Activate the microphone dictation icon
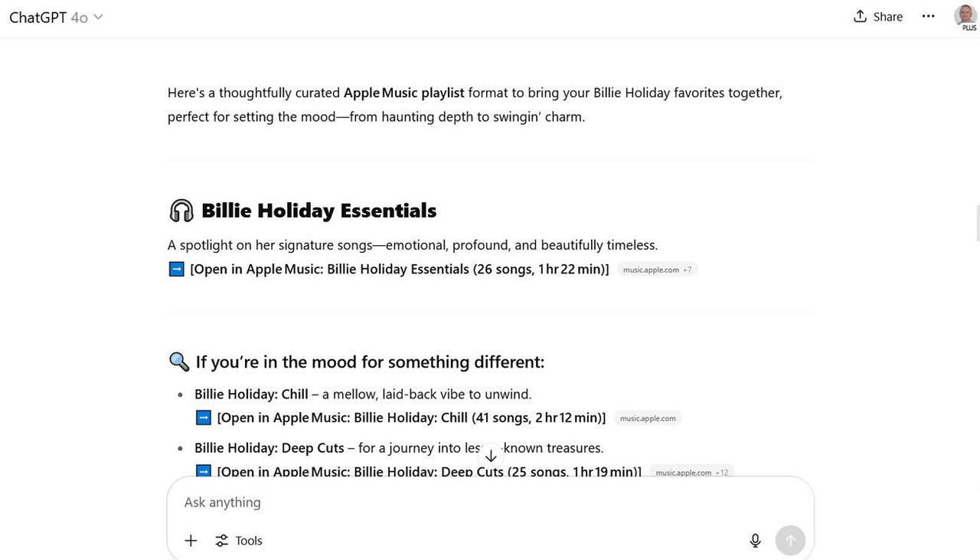980x560 pixels. (x=755, y=541)
